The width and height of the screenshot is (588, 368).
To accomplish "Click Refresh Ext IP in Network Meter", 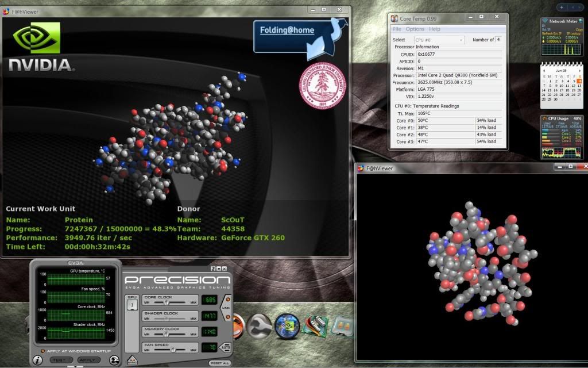I will click(x=552, y=33).
